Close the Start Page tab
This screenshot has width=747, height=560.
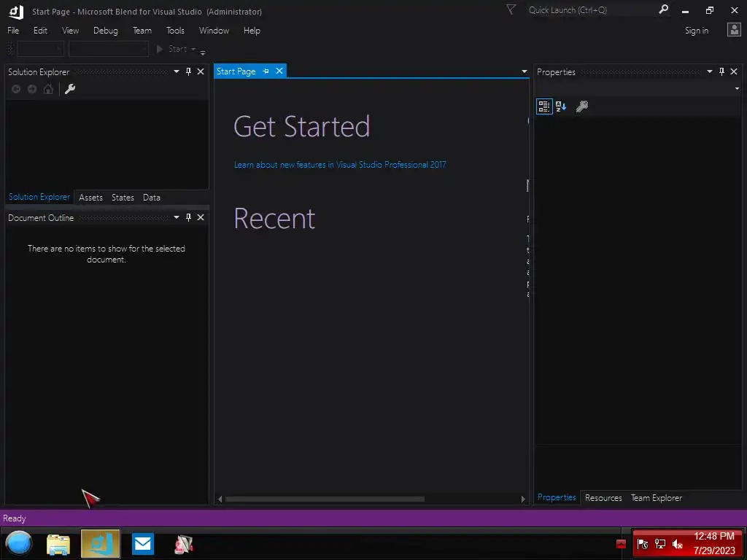(279, 71)
